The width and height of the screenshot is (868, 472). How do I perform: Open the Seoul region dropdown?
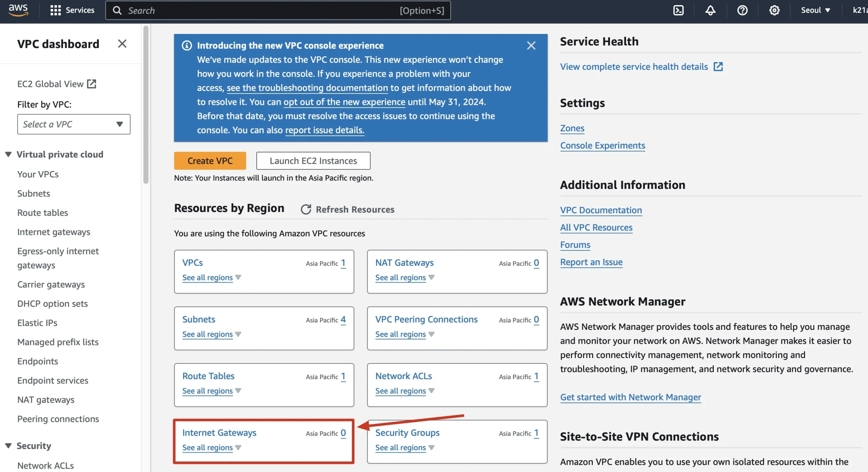815,10
